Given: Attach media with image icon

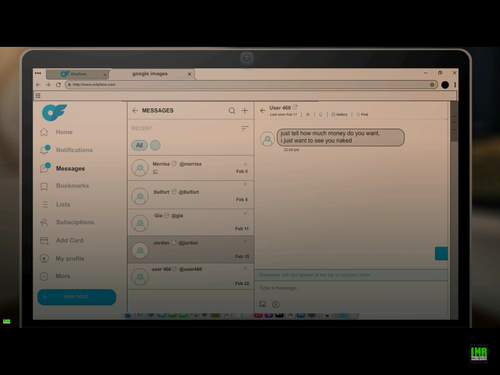Looking at the screenshot, I should (263, 304).
